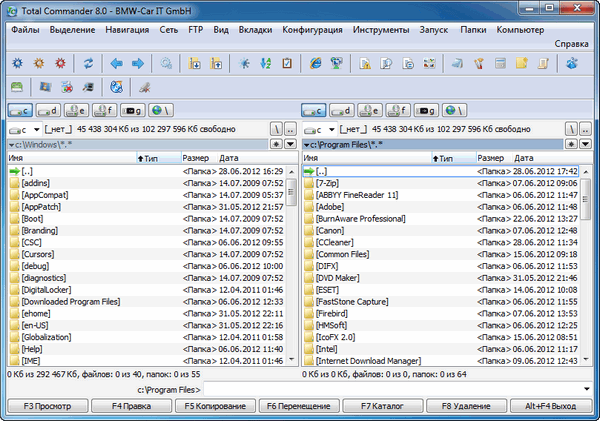Switch left panel to drive d
Image resolution: width=600 pixels, height=421 pixels.
(49, 108)
